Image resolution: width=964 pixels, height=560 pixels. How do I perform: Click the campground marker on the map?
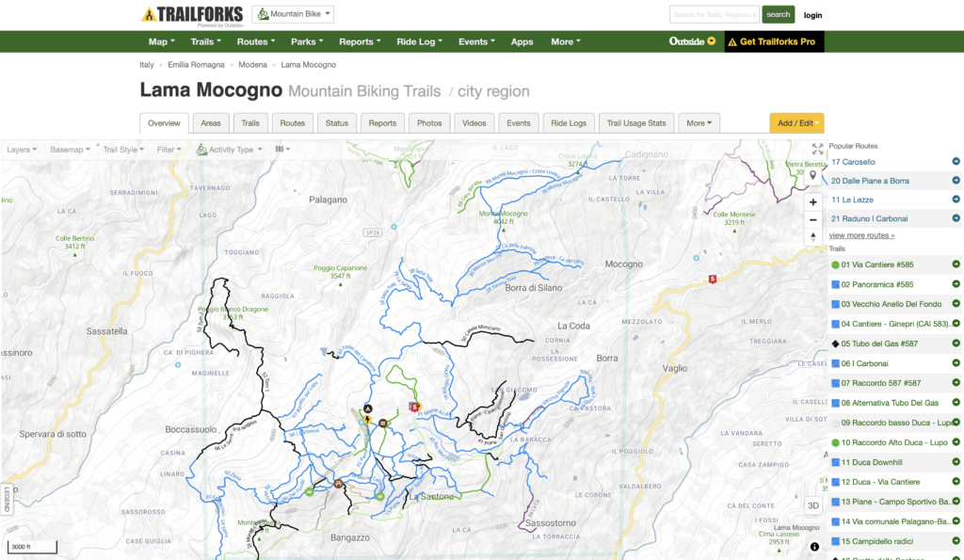tap(368, 408)
